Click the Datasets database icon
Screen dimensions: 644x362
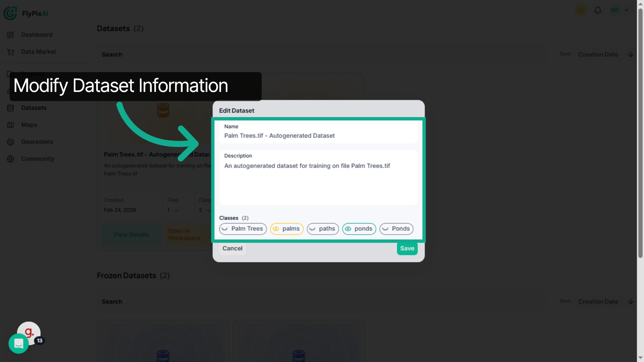click(x=10, y=108)
